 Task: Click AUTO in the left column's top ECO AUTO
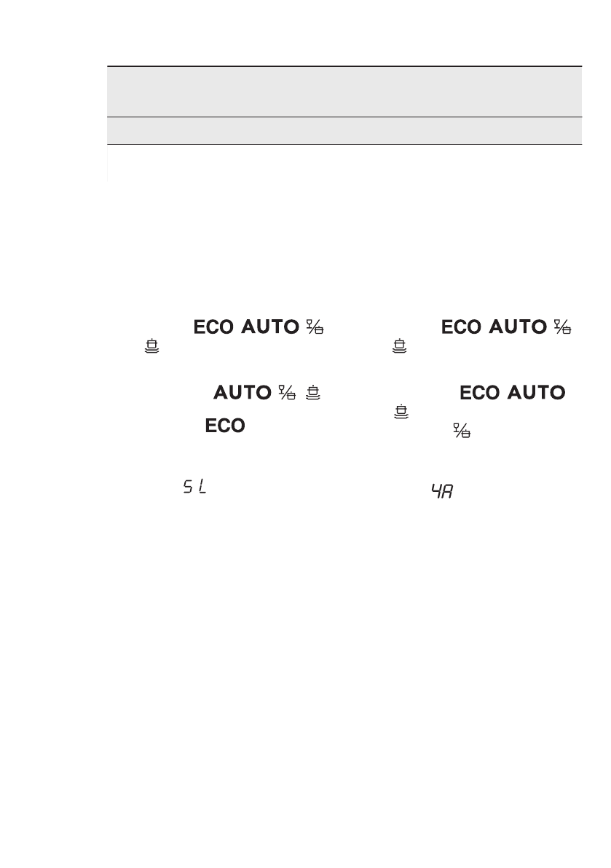tap(270, 327)
